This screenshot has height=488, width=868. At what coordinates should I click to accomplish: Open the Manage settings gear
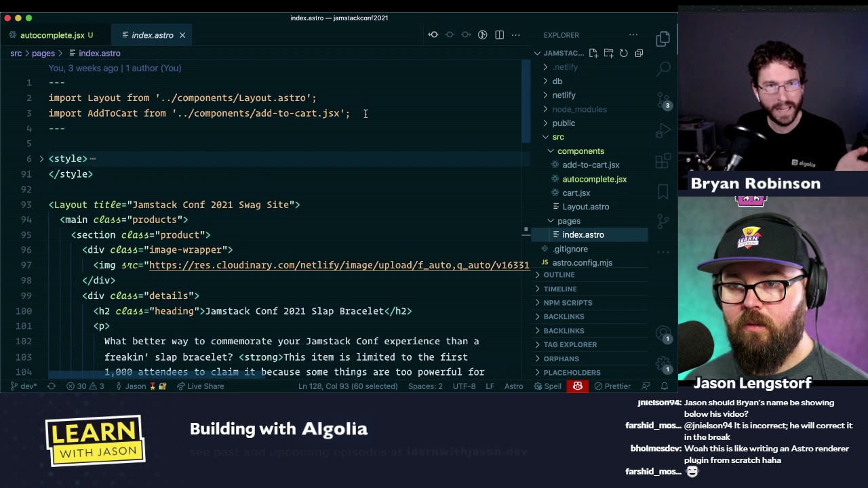click(x=663, y=363)
